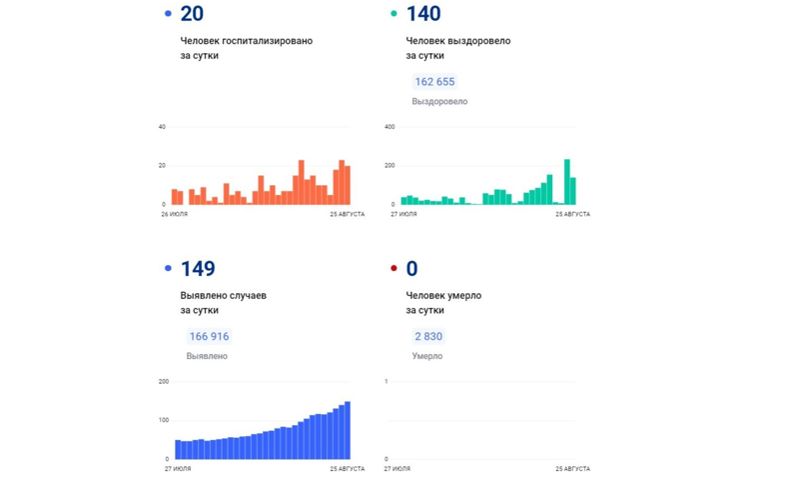The width and height of the screenshot is (800, 480).
Task: Click the red dot beside 0
Action: 394,268
